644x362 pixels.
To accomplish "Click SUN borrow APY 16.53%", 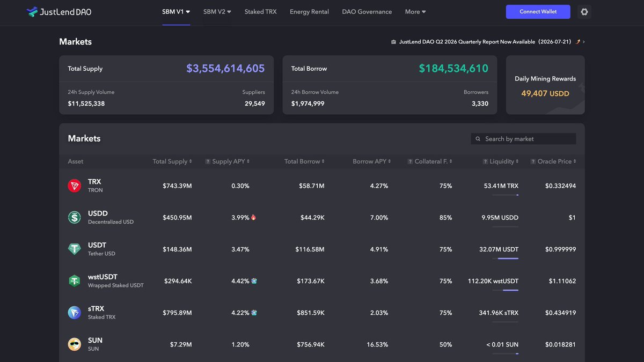I will (x=377, y=345).
